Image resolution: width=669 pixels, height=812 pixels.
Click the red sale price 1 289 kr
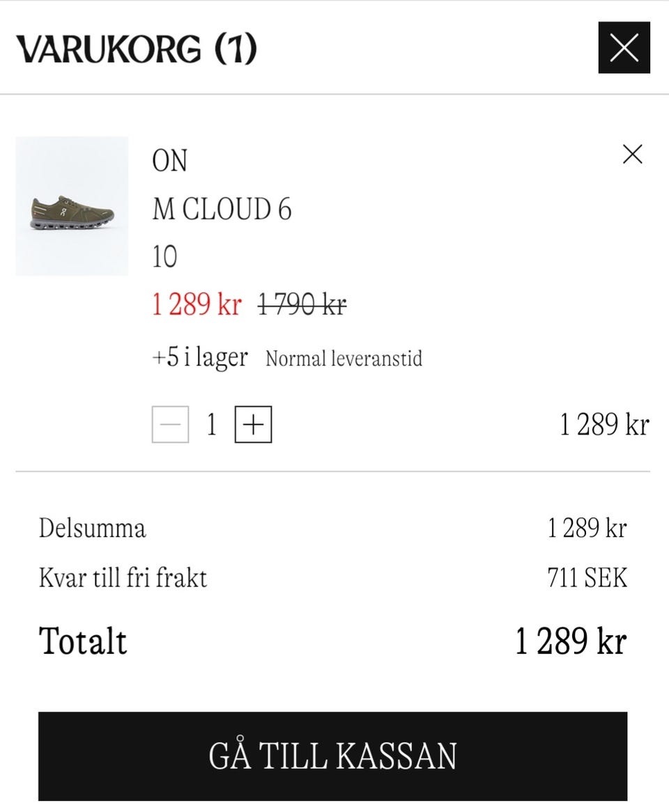[197, 304]
